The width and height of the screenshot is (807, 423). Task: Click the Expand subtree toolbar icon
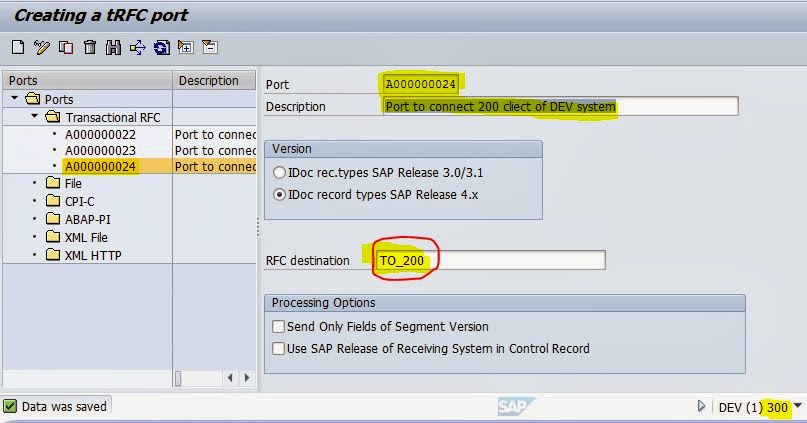(x=185, y=47)
